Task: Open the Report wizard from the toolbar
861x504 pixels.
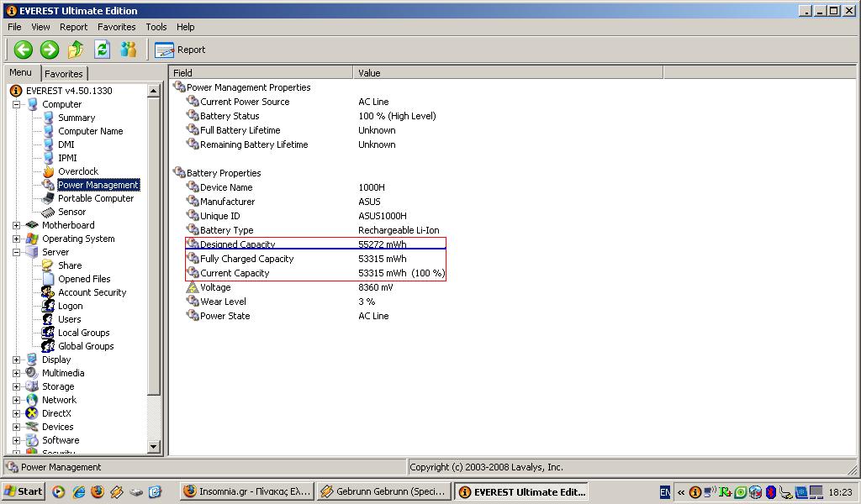Action: click(180, 50)
